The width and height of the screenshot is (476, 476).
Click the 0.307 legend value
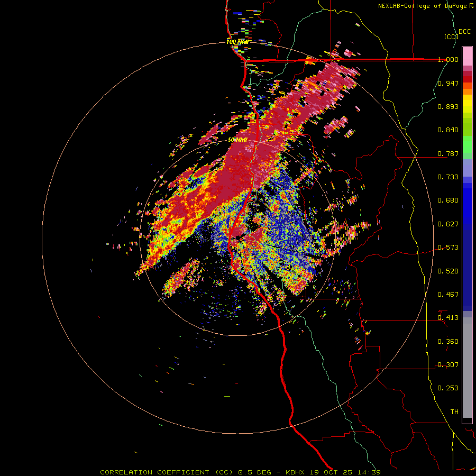[448, 365]
